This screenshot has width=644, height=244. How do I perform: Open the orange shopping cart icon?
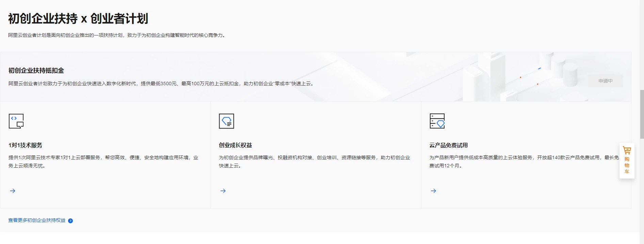point(627,150)
